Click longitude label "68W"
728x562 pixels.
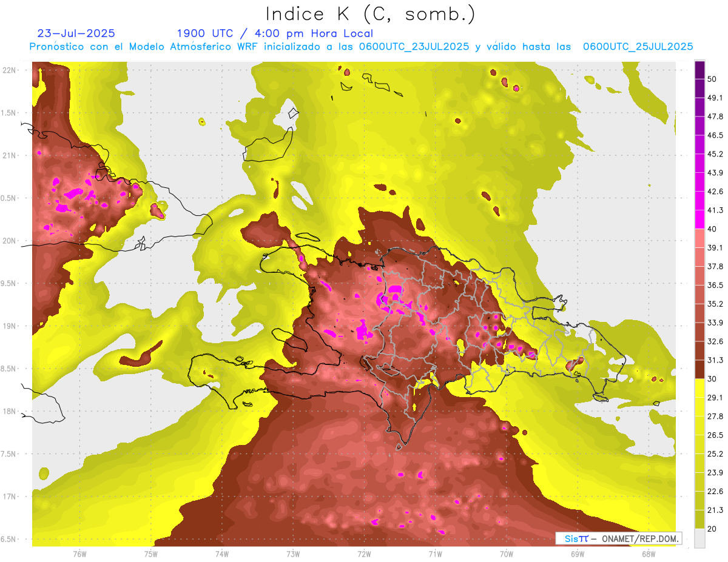(649, 554)
